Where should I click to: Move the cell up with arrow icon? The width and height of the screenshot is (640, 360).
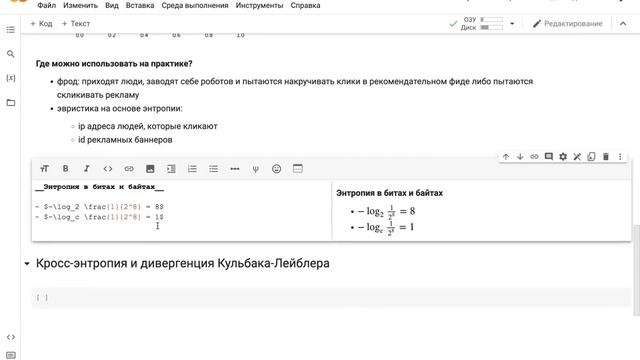[x=506, y=156]
